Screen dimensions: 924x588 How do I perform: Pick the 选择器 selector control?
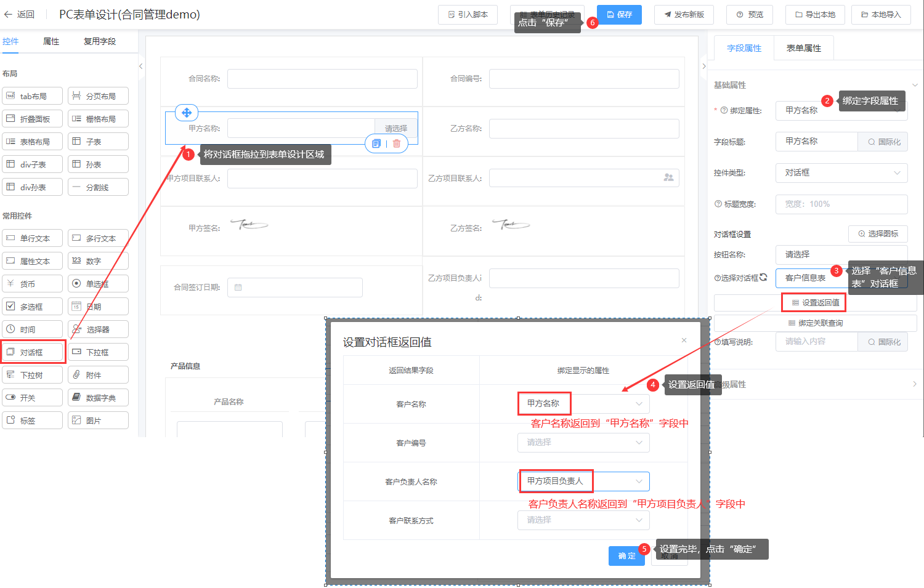pyautogui.click(x=98, y=329)
